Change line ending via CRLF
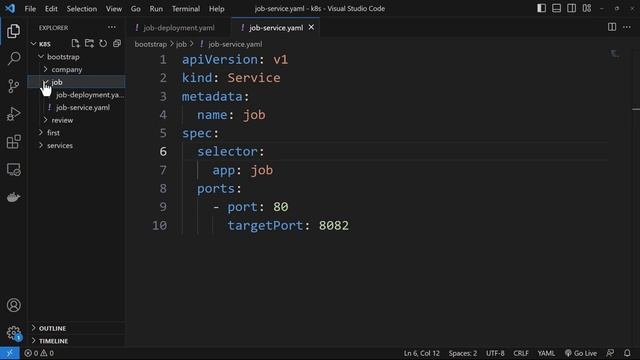The image size is (640, 360). coord(520,353)
